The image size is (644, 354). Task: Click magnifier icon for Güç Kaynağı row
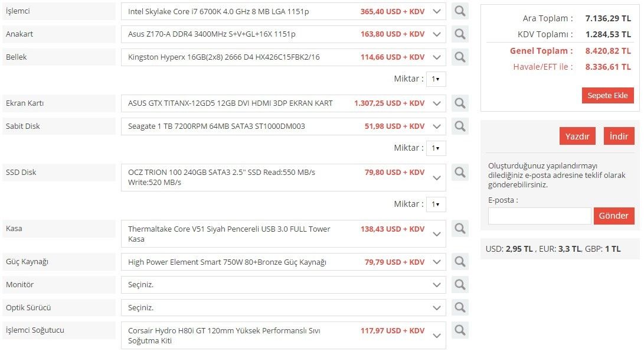460,262
